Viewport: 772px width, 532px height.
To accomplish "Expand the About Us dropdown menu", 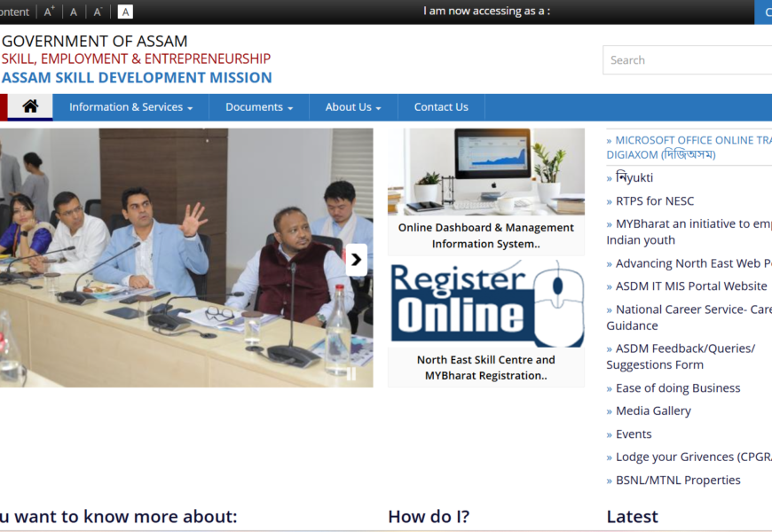I will pyautogui.click(x=352, y=107).
